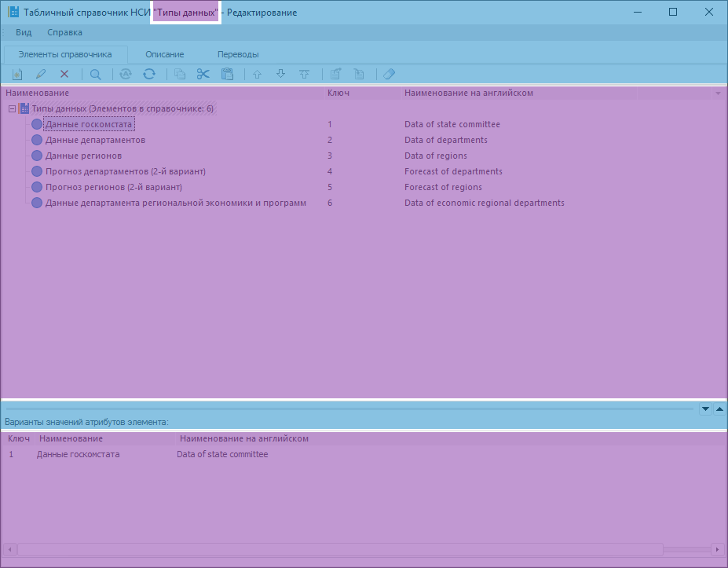
Task: Select Прогноз департаментов (2-й вариант) item
Action: click(125, 171)
